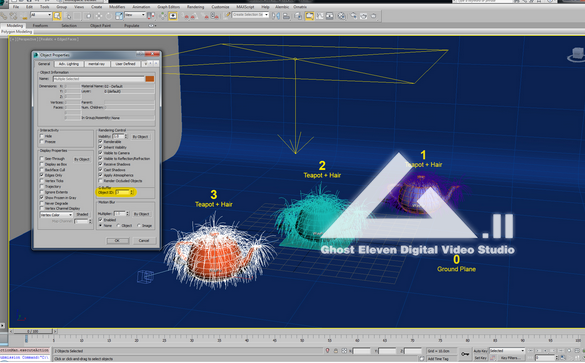Uncheck the Cast Shadows checkbox
This screenshot has height=363, width=585.
(100, 169)
